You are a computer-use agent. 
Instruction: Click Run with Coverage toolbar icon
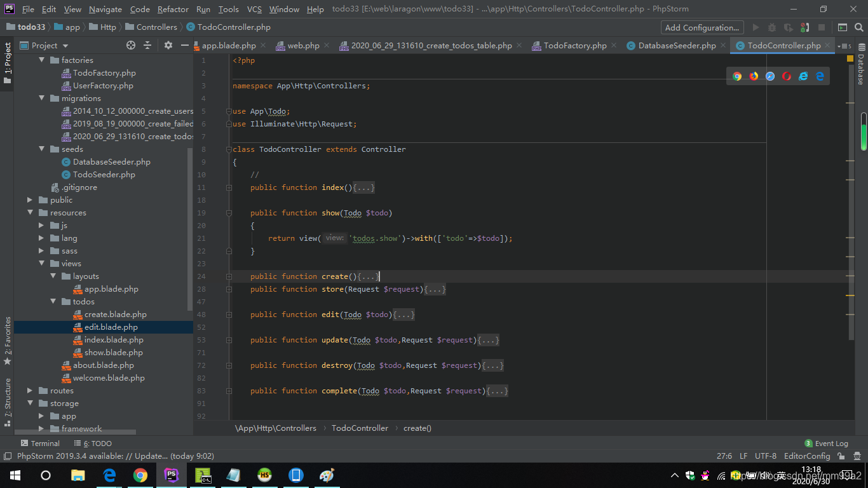click(789, 27)
